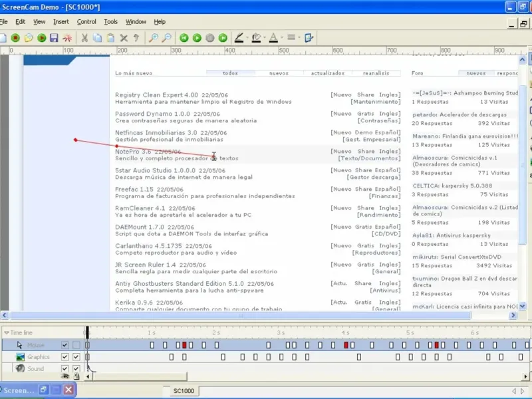Click the line style icon
Viewport: 532px width, 399px height.
coord(291,37)
